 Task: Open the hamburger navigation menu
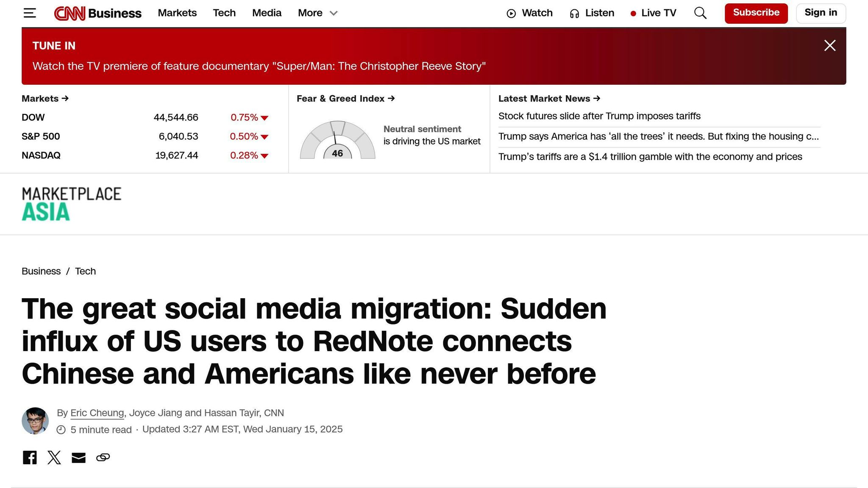(30, 13)
